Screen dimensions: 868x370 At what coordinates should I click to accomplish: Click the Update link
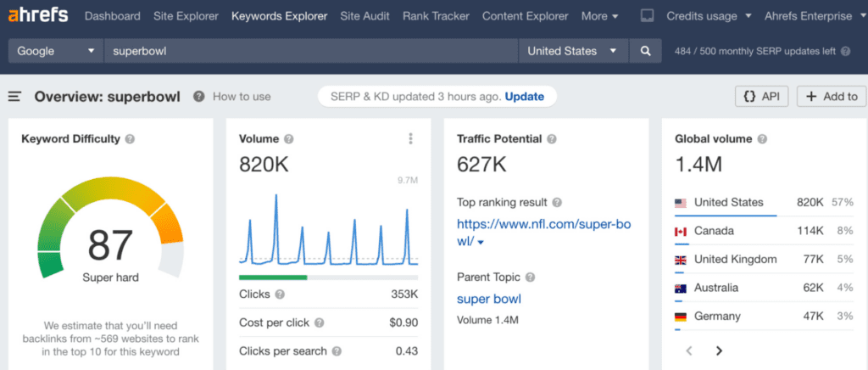pos(524,97)
